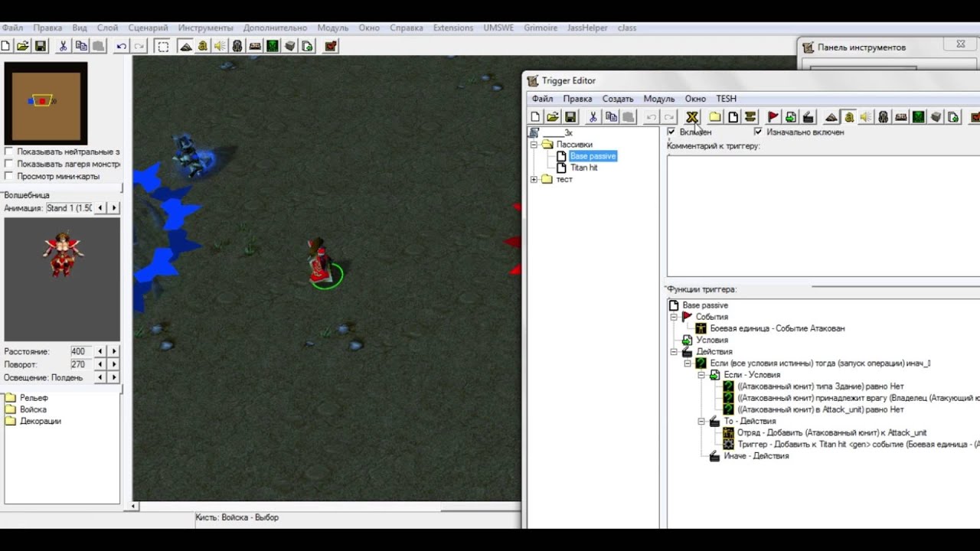Open 'Декорации' folder in brush list
Screen dimensions: 980x551
point(41,421)
